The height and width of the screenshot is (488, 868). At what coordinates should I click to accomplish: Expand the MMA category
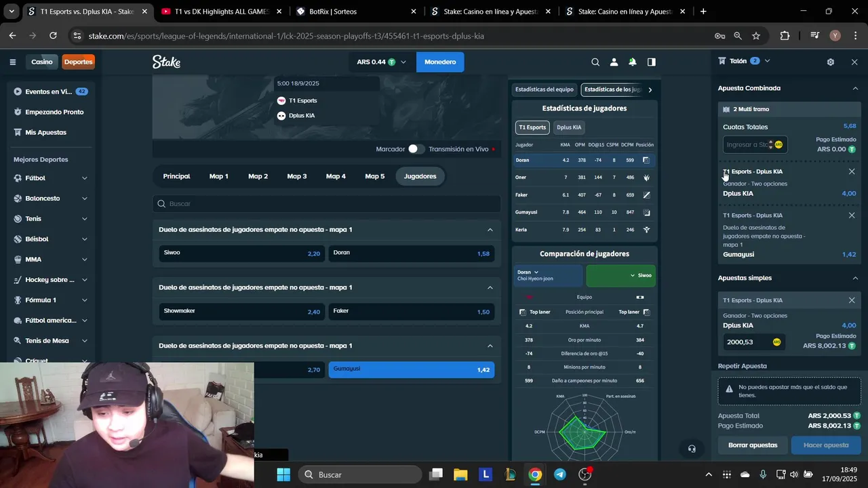85,260
